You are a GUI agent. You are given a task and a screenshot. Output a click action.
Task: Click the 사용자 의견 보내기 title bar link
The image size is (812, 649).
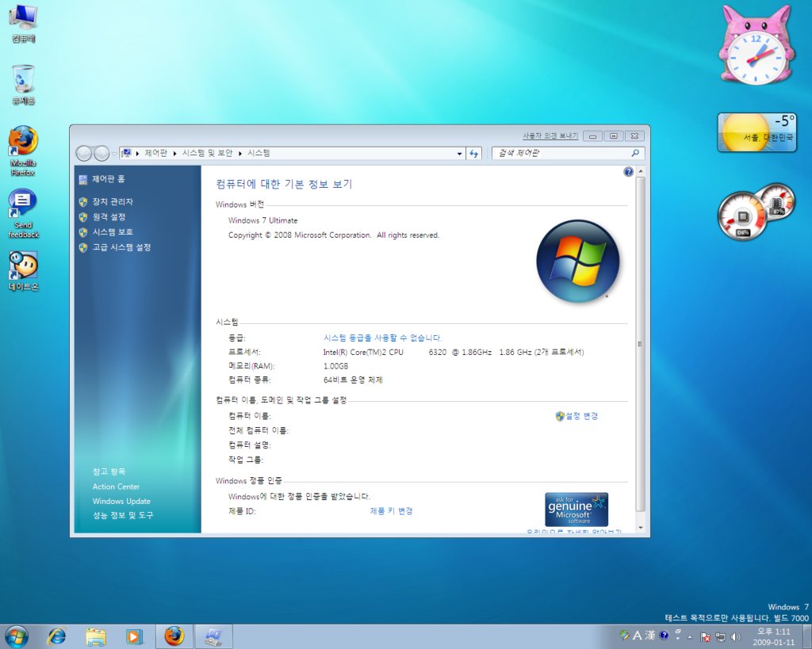550,136
